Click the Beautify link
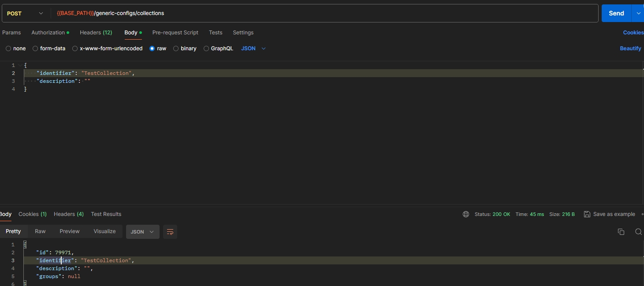The height and width of the screenshot is (286, 644). (630, 48)
